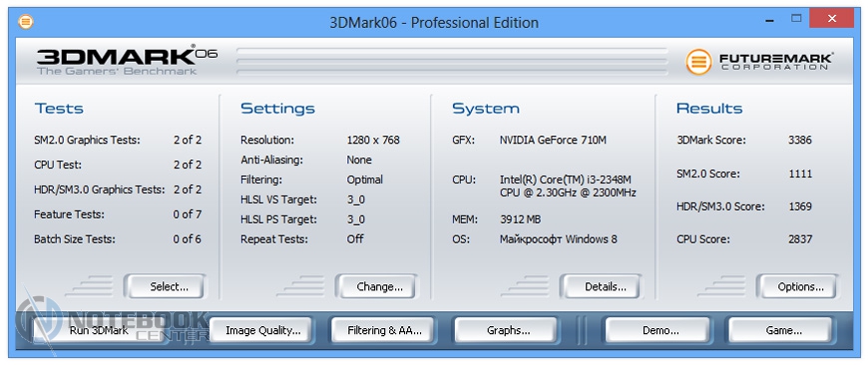Click the Filtering value Optimal
This screenshot has width=868, height=367.
(365, 180)
